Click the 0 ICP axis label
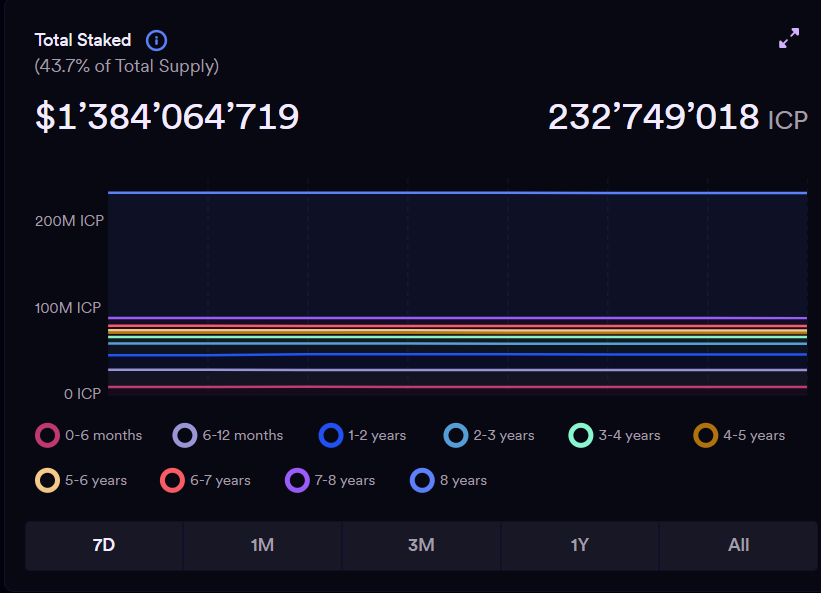Viewport: 821px width, 593px height. tap(83, 394)
